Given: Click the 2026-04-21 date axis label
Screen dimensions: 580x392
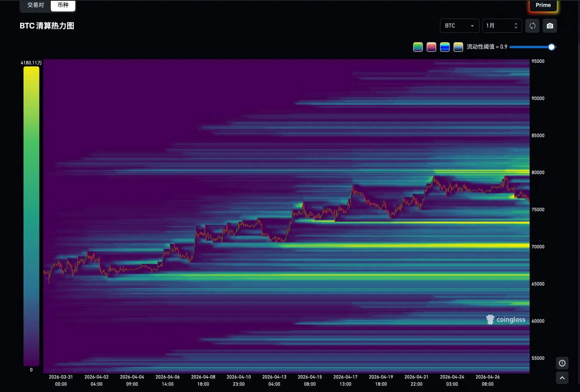Looking at the screenshot, I should point(416,380).
